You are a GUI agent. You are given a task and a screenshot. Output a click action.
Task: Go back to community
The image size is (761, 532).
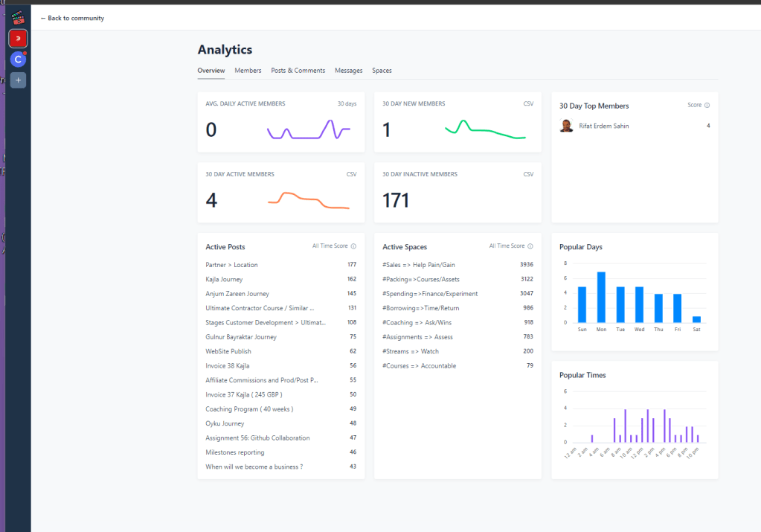coord(72,18)
